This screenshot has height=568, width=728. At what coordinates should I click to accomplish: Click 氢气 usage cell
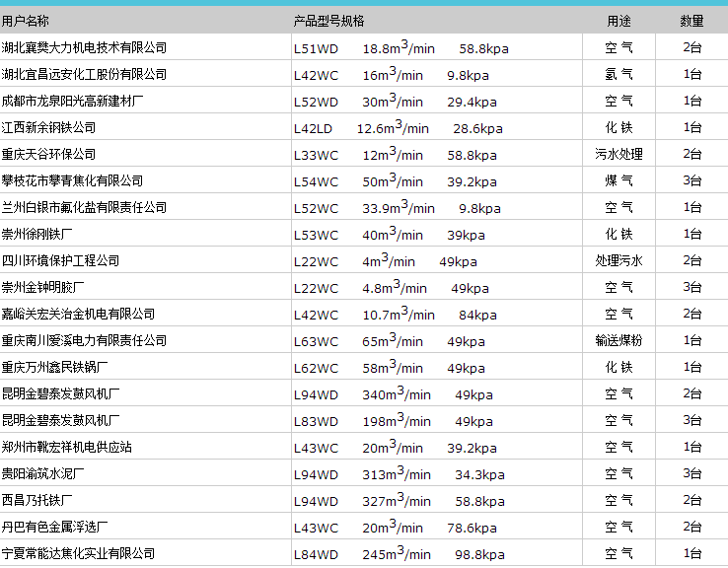(x=619, y=74)
